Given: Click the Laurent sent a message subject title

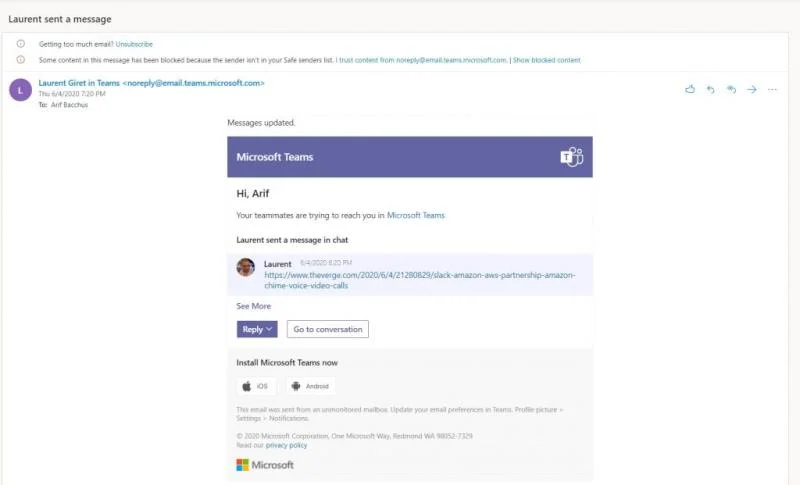Looking at the screenshot, I should click(60, 19).
